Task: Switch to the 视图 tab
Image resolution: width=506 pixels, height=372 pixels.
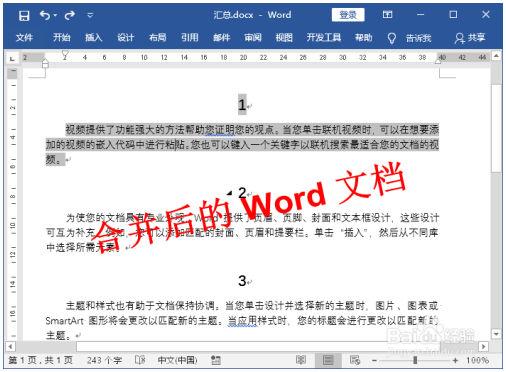Action: pos(284,37)
